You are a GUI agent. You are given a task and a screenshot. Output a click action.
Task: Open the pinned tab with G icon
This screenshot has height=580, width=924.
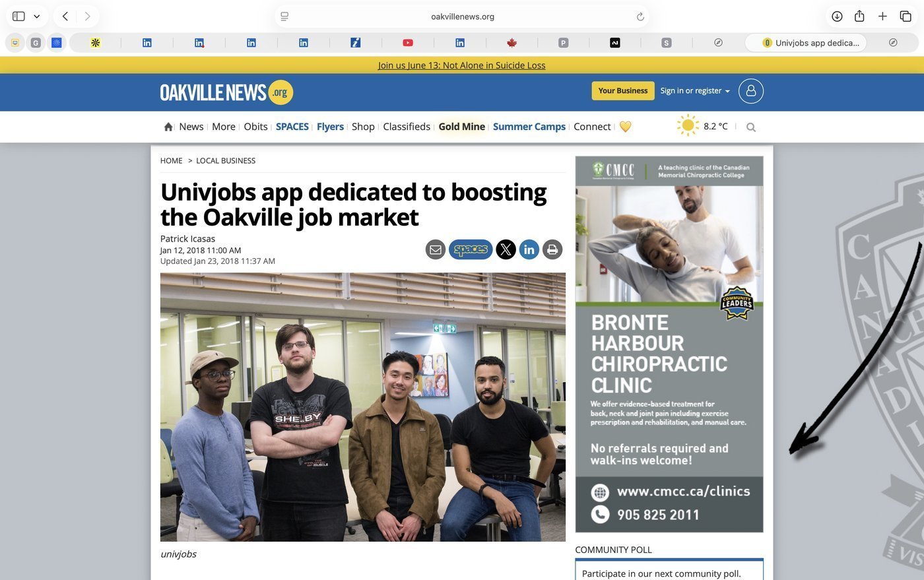point(36,43)
